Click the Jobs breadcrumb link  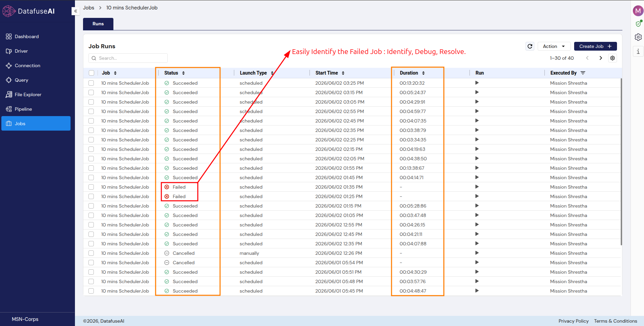(89, 8)
